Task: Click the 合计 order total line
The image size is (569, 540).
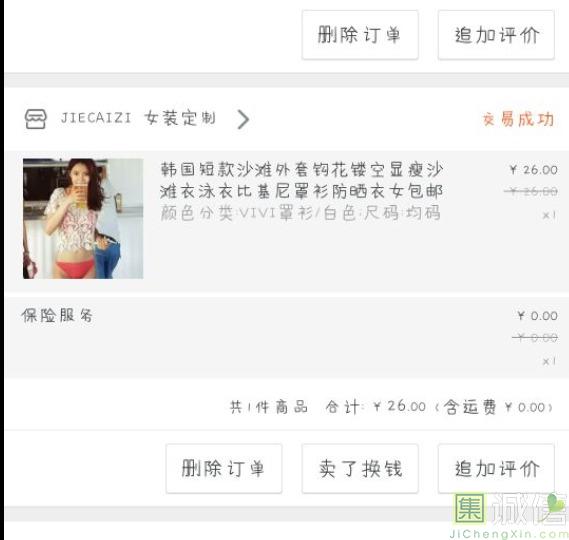Action: pos(391,406)
